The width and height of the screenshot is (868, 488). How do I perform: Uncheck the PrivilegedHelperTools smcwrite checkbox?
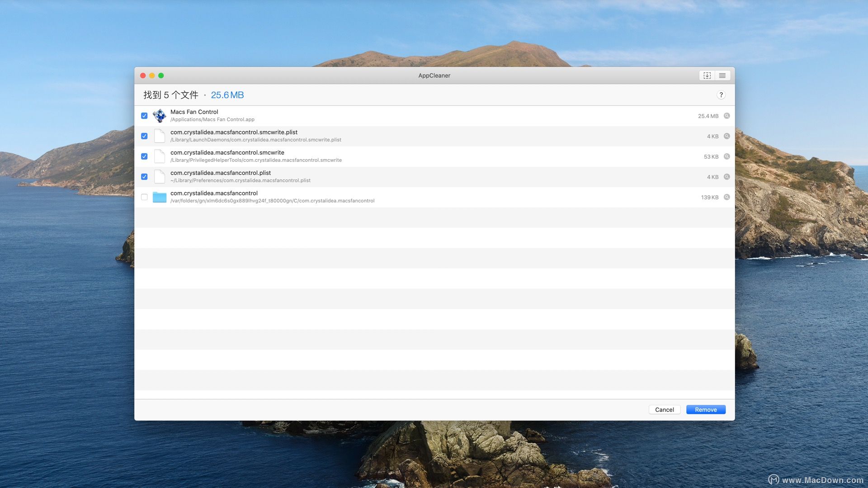(144, 156)
